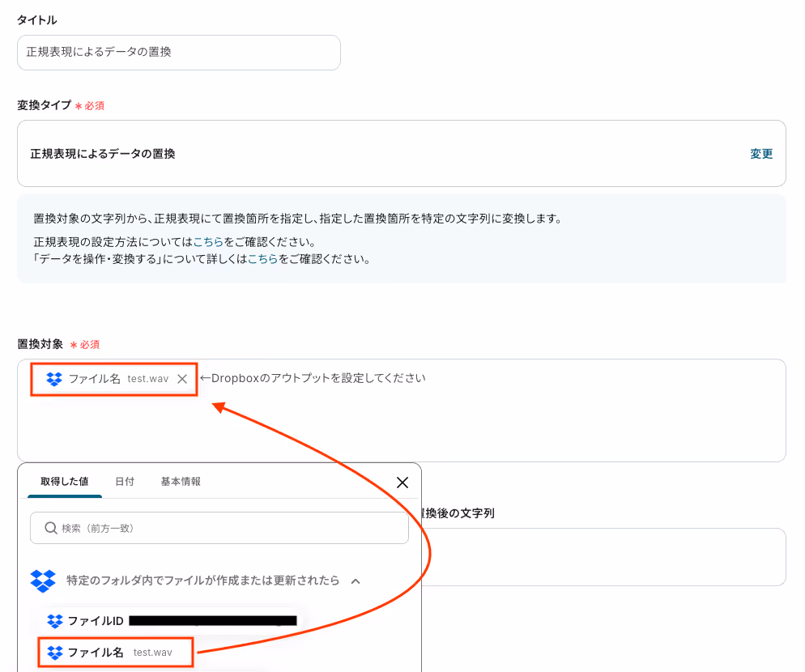805x672 pixels.
Task: Click the 特定のフォルダ内でファイルが作成または更新されたら heading
Action: [202, 581]
